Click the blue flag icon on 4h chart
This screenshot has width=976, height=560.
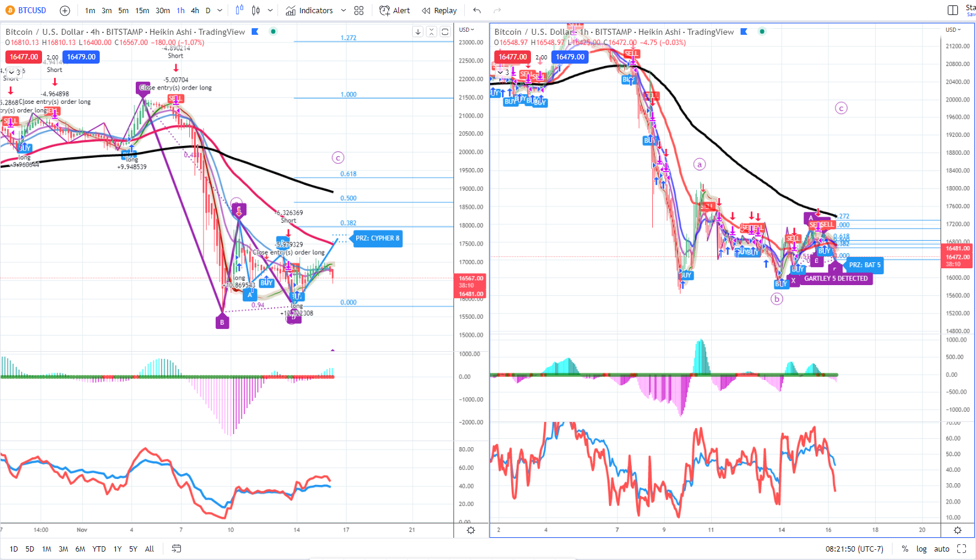pyautogui.click(x=255, y=32)
